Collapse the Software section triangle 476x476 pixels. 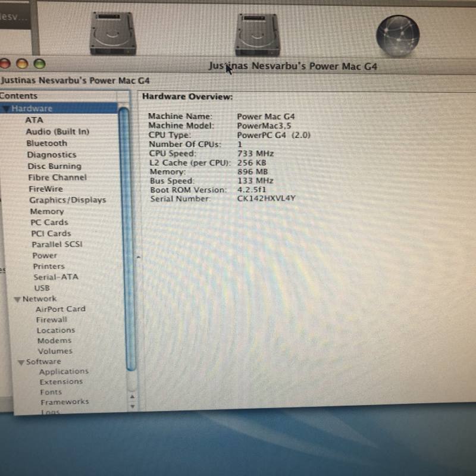[x=21, y=362]
